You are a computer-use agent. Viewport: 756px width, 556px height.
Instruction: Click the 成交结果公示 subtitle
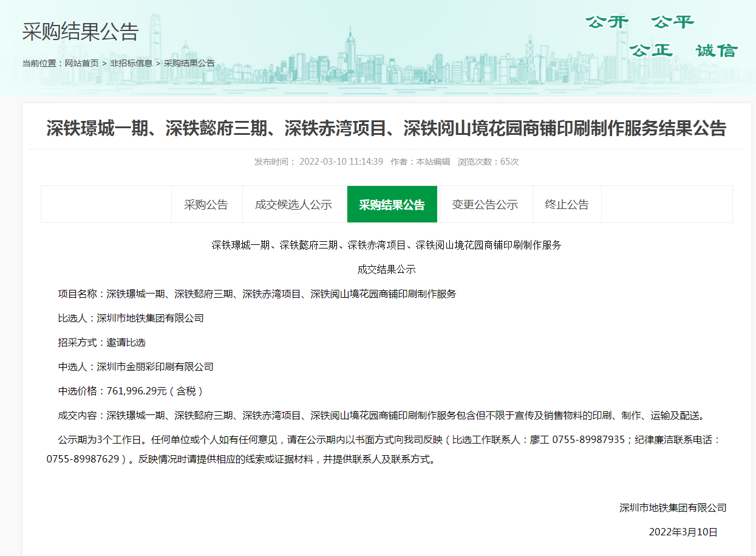[x=386, y=269]
